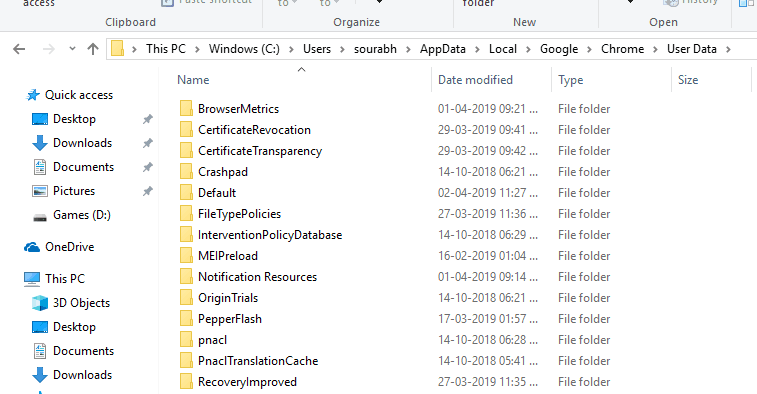Navigate to Local breadcrumb
757x394 pixels.
[x=503, y=49]
